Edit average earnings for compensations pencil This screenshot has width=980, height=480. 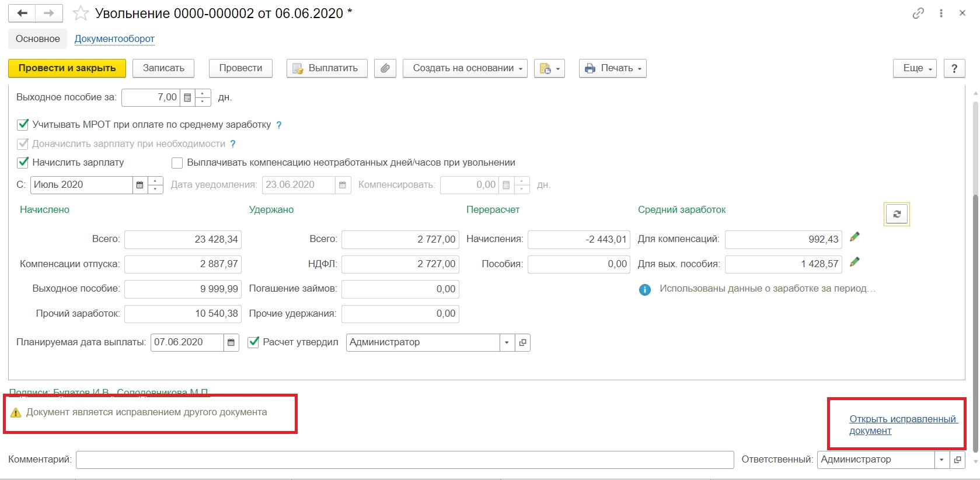point(855,237)
